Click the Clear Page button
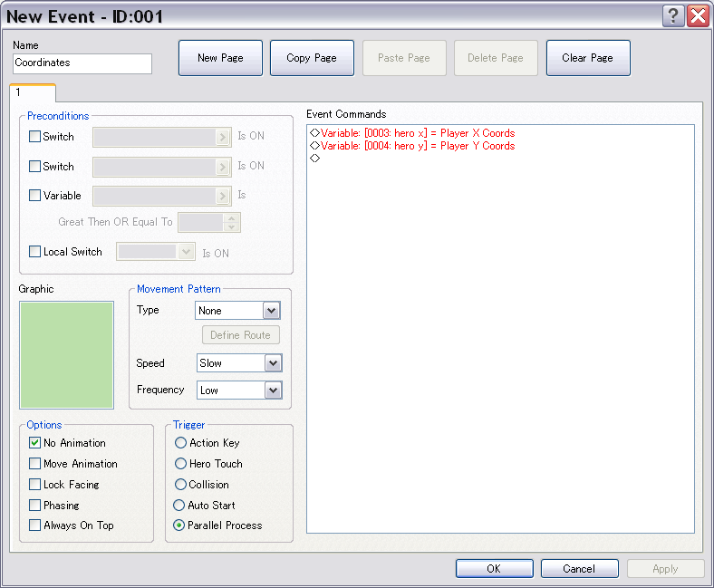This screenshot has height=588, width=714. [587, 58]
